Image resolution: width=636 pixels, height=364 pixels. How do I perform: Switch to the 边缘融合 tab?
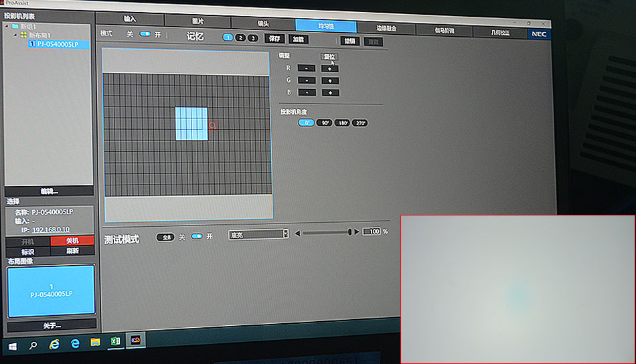point(386,28)
